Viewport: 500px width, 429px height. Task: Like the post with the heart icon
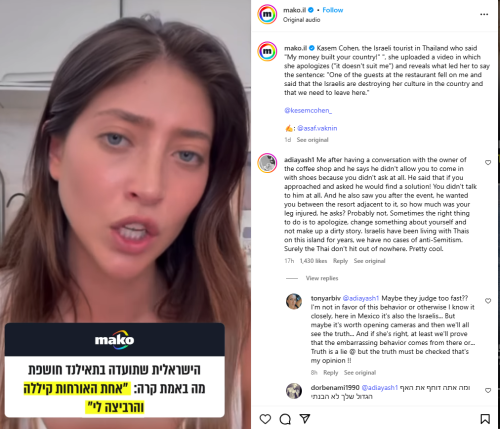(x=265, y=419)
